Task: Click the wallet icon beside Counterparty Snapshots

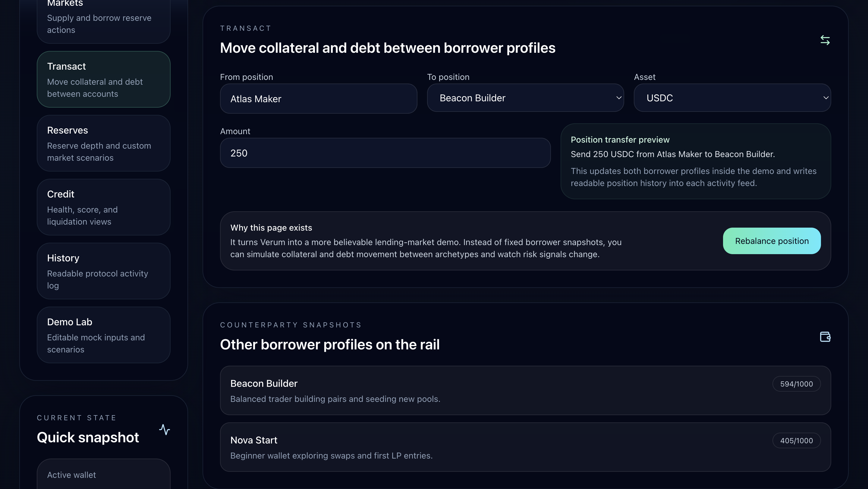Action: tap(825, 337)
